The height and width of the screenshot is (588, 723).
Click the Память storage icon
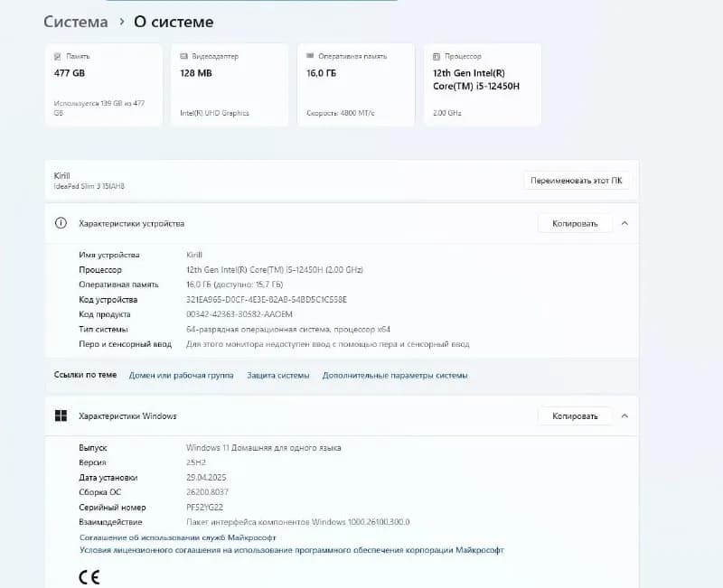pyautogui.click(x=58, y=56)
